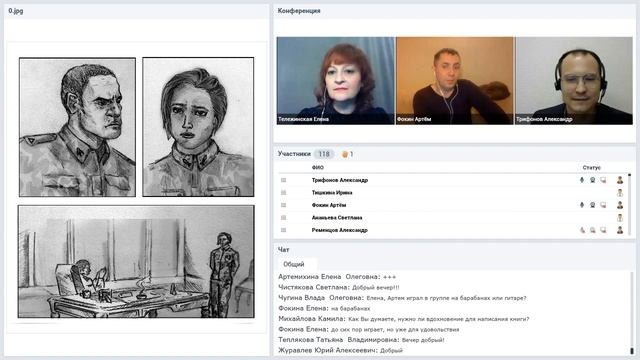Click webcam icon for Фокин Артём
The image size is (640, 360).
[592, 205]
